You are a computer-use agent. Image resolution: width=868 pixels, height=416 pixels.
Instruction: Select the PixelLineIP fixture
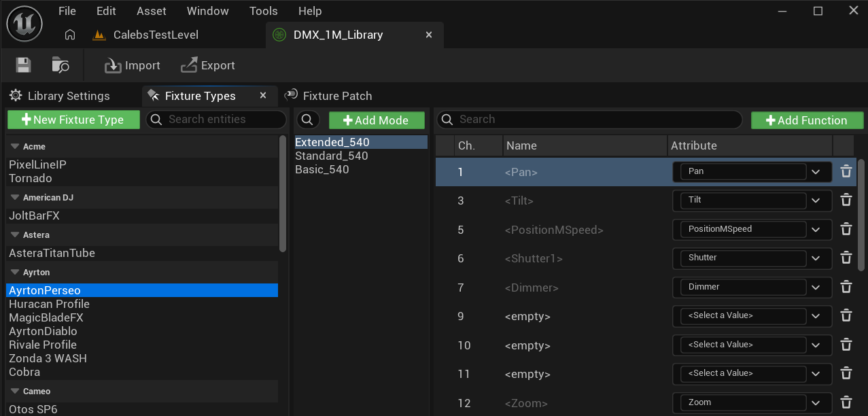click(x=37, y=164)
